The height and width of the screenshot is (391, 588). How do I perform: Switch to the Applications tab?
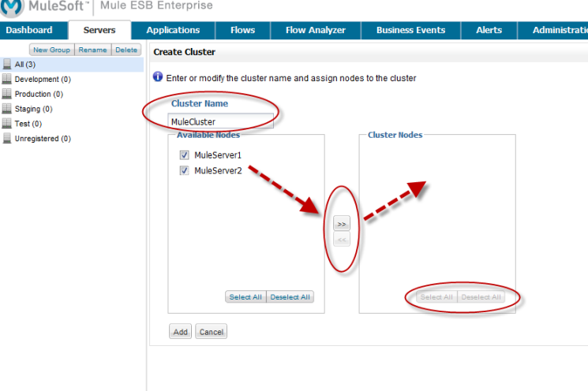click(174, 30)
